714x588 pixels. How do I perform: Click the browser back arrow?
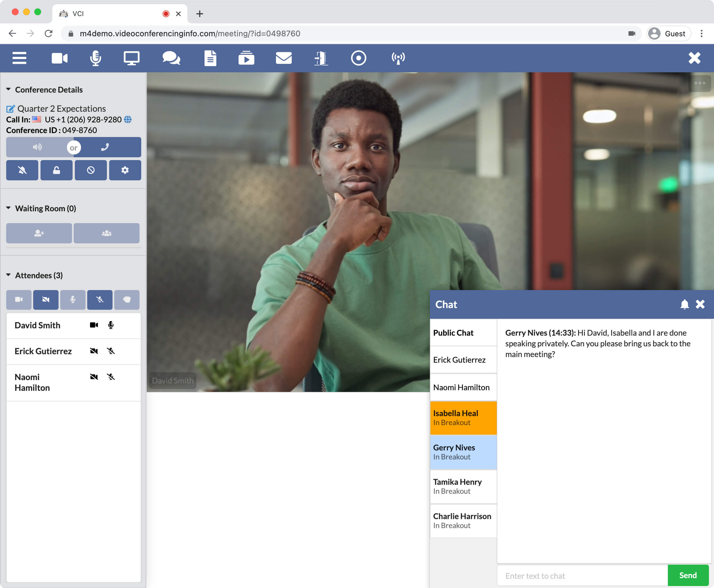coord(12,33)
